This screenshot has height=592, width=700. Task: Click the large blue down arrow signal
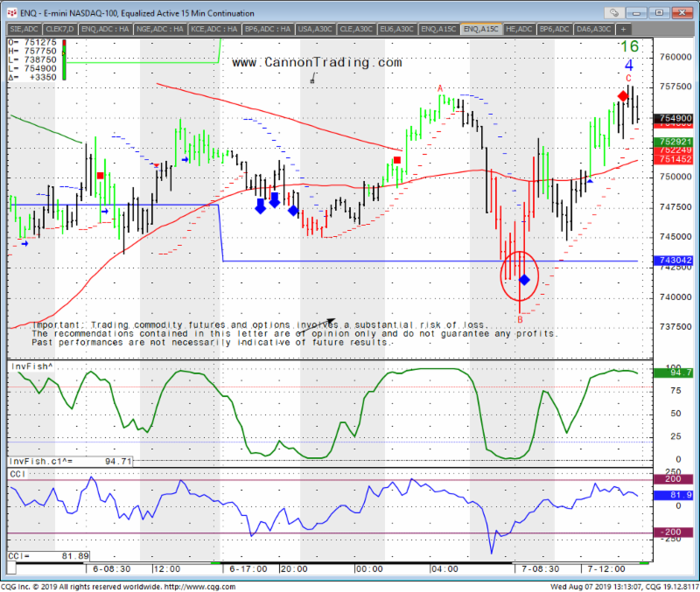(275, 200)
